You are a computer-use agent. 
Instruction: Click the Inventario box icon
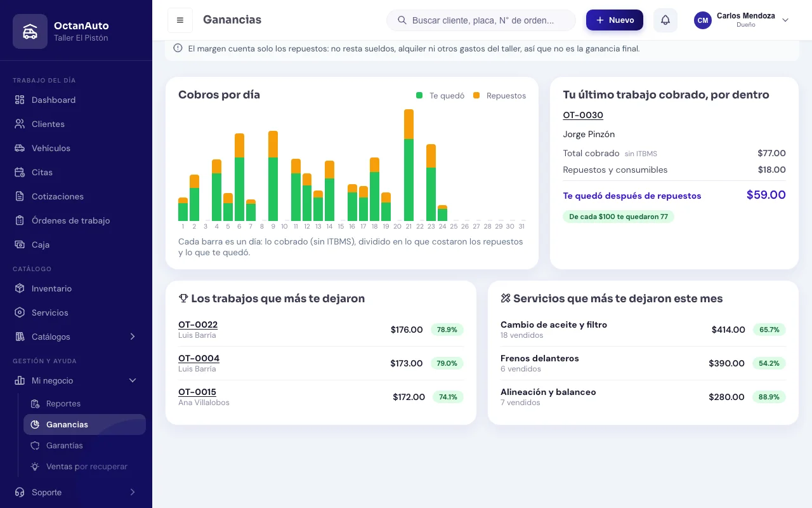(x=20, y=288)
